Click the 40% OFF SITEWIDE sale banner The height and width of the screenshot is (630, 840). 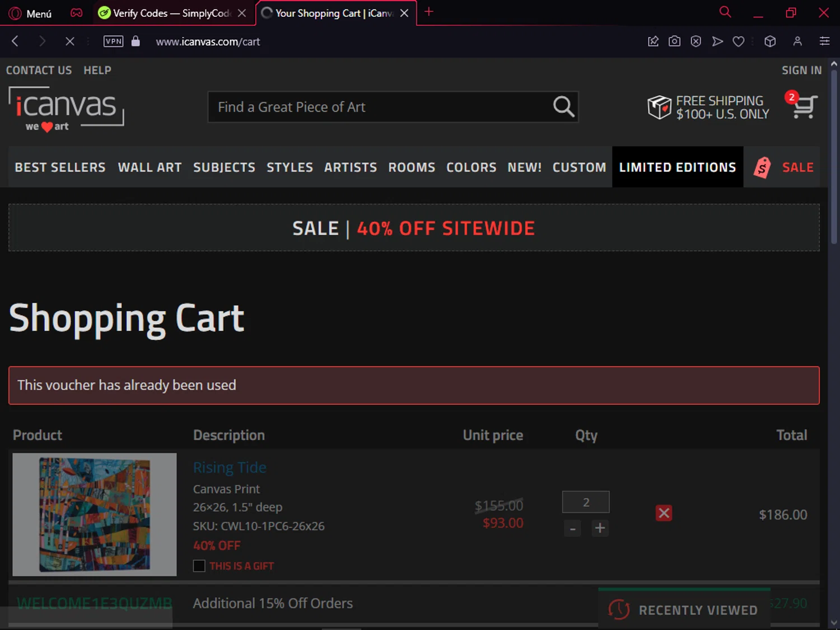pyautogui.click(x=414, y=228)
